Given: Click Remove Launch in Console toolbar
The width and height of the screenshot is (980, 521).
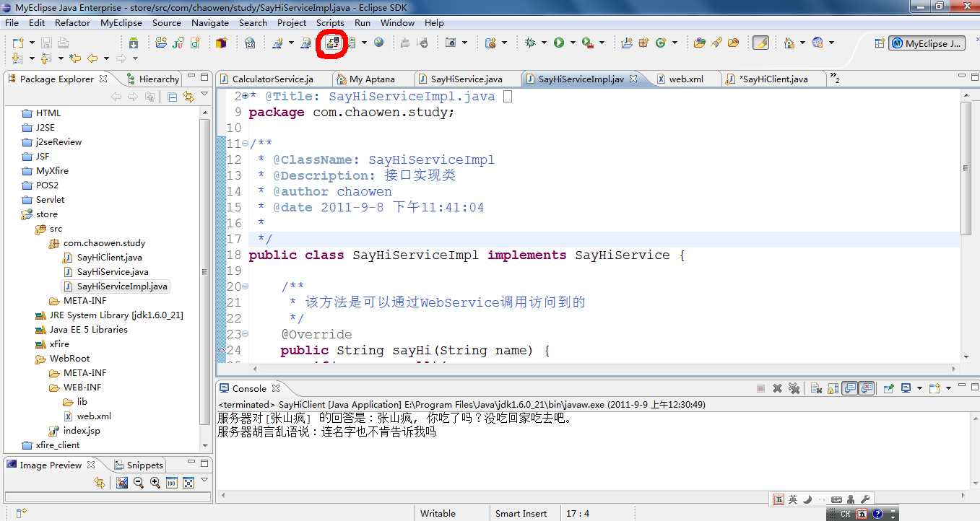Looking at the screenshot, I should (x=777, y=388).
